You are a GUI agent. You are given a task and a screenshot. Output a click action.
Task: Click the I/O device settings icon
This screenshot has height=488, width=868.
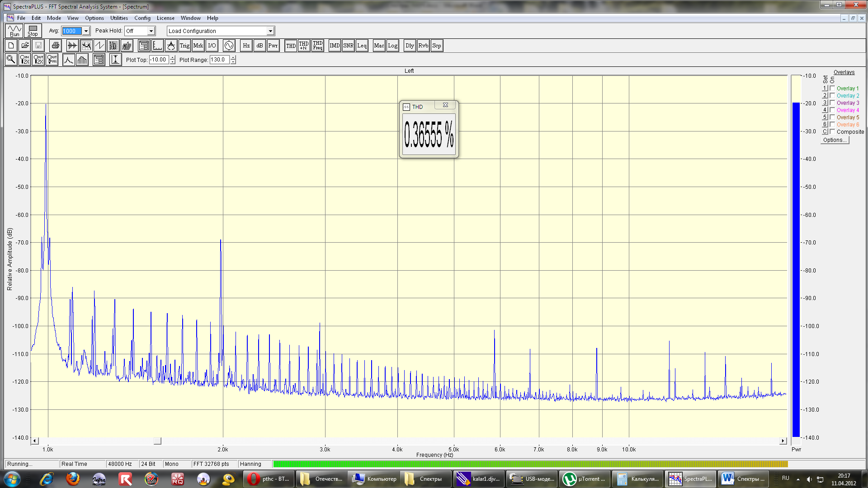pyautogui.click(x=211, y=45)
